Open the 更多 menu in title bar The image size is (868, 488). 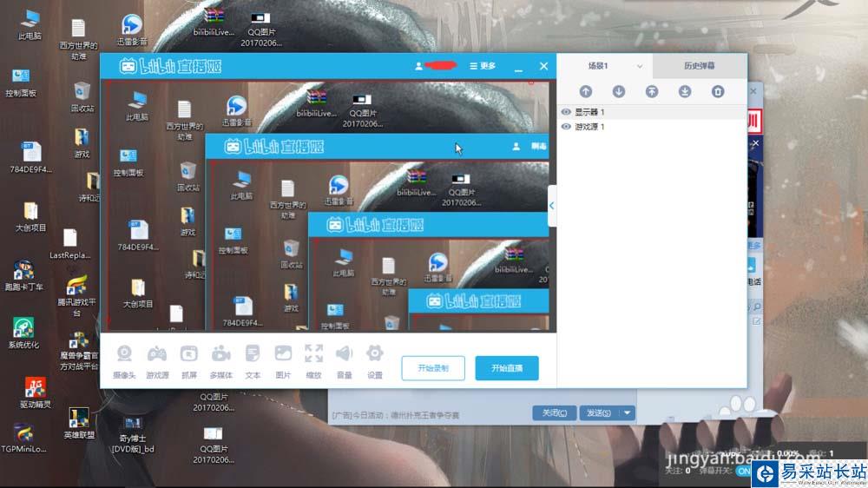(x=482, y=66)
